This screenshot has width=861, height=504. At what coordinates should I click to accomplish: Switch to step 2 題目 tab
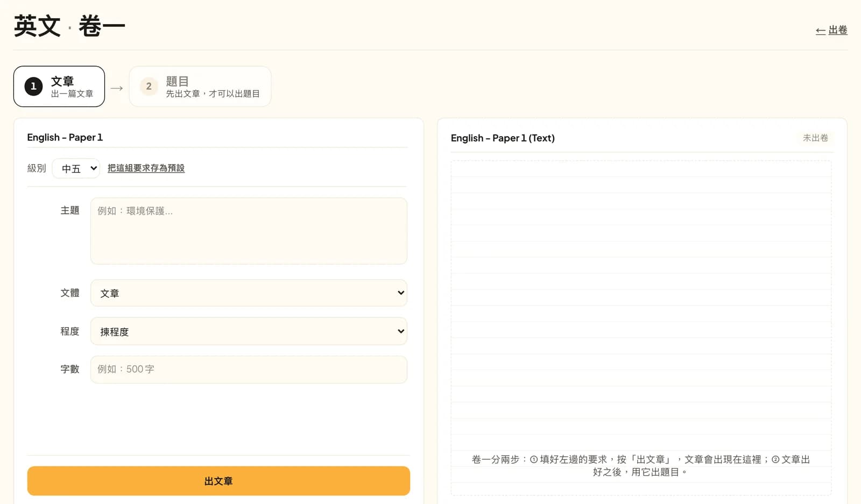coord(200,87)
